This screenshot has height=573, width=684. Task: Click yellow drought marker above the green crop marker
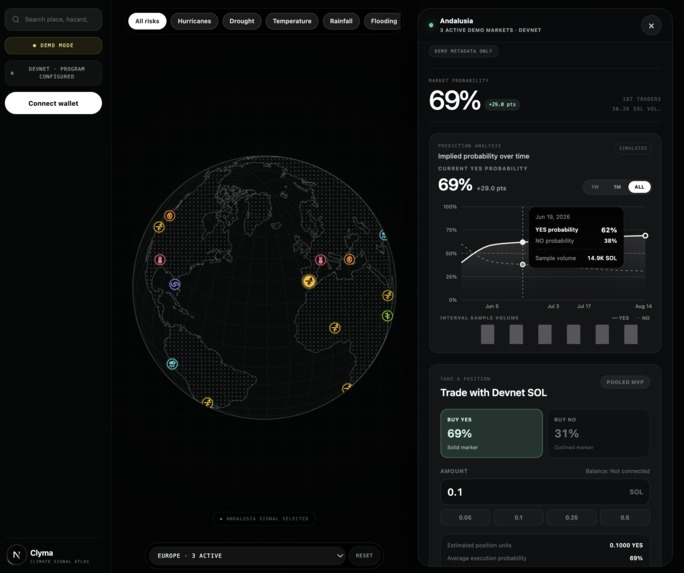[x=388, y=296]
